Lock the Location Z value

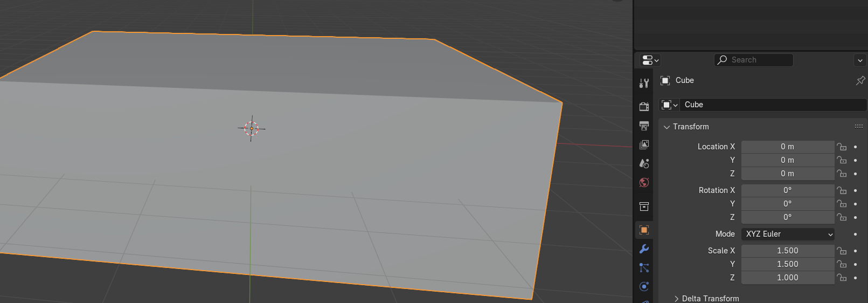tap(842, 174)
